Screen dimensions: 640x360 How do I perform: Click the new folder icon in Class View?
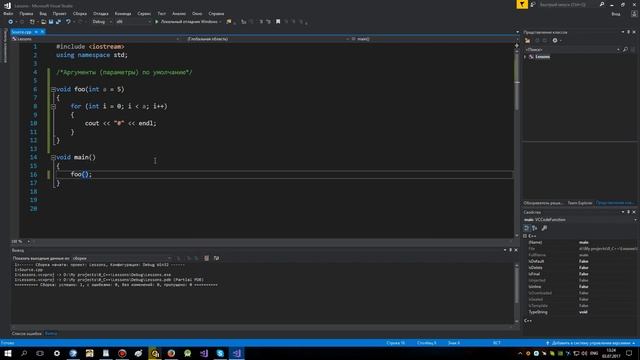pyautogui.click(x=527, y=40)
